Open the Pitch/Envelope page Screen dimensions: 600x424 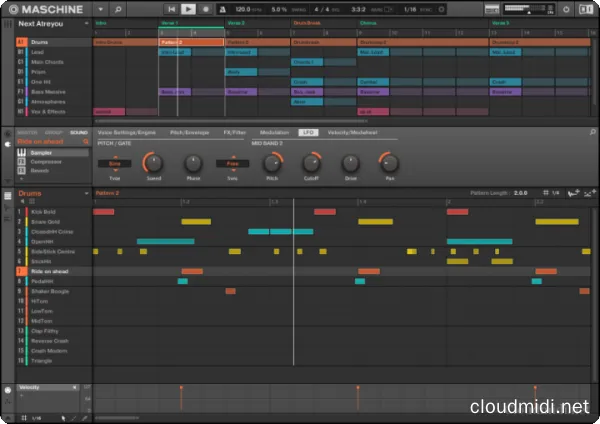click(x=189, y=132)
